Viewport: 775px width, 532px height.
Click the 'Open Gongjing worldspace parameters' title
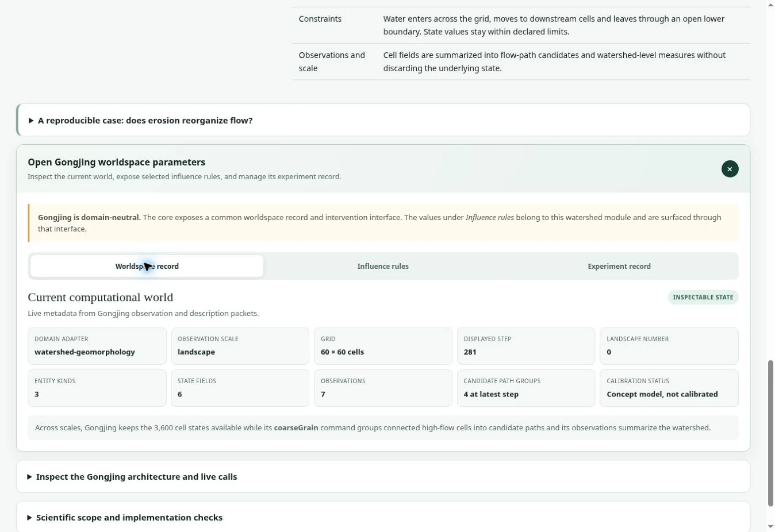[x=117, y=162]
